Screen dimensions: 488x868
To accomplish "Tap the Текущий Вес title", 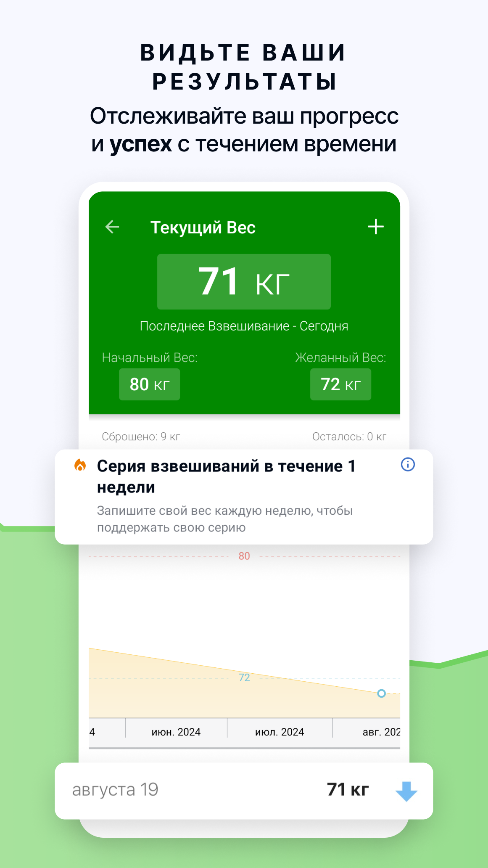I will click(x=203, y=228).
